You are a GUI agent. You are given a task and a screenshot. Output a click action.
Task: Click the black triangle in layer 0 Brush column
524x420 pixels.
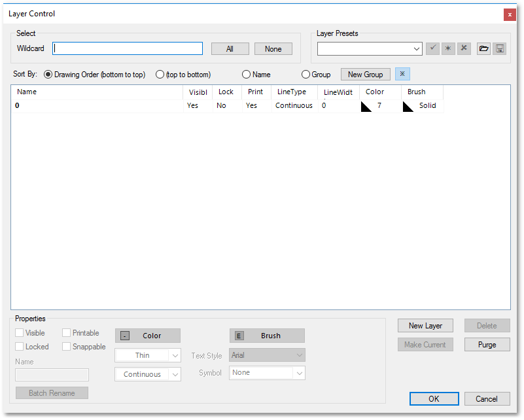(408, 105)
